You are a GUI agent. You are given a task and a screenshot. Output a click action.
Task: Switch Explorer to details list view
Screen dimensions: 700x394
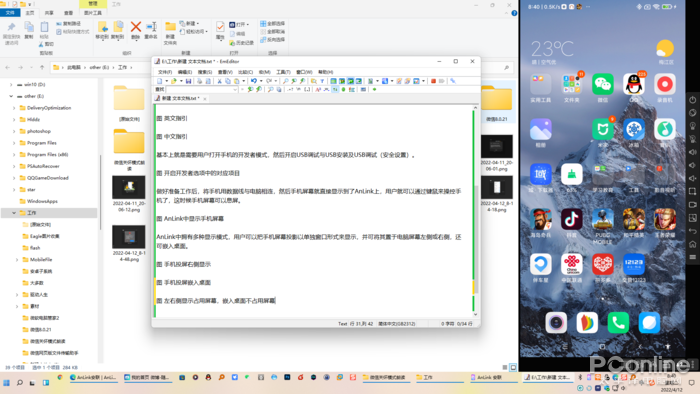coord(505,368)
